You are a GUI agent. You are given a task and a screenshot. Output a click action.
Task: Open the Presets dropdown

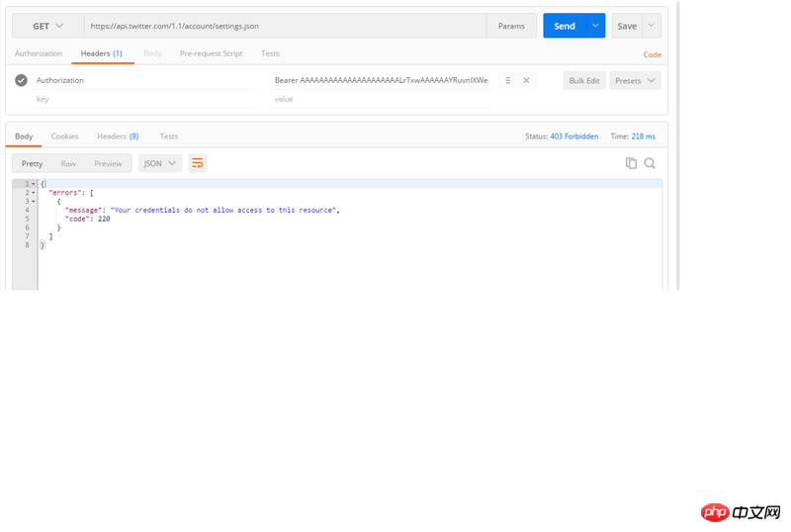pyautogui.click(x=635, y=81)
